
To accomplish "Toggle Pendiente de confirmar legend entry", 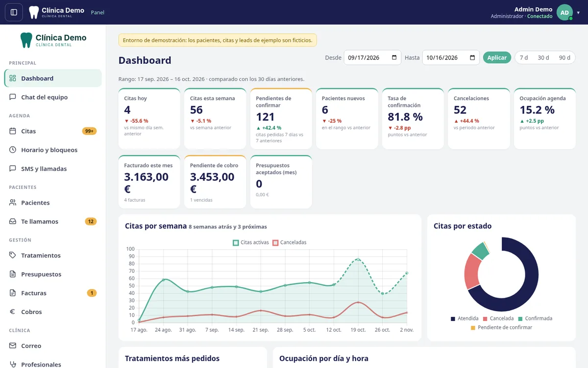I will pos(501,327).
